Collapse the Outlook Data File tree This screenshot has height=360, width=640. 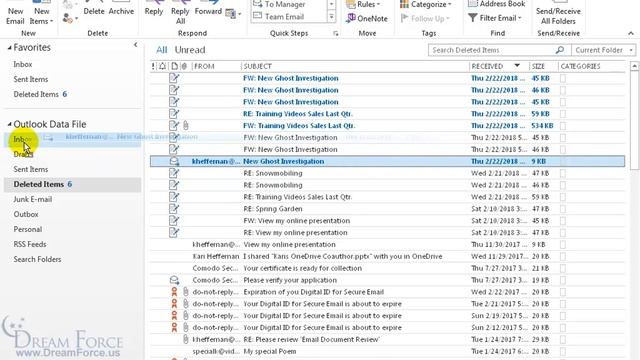click(9, 124)
